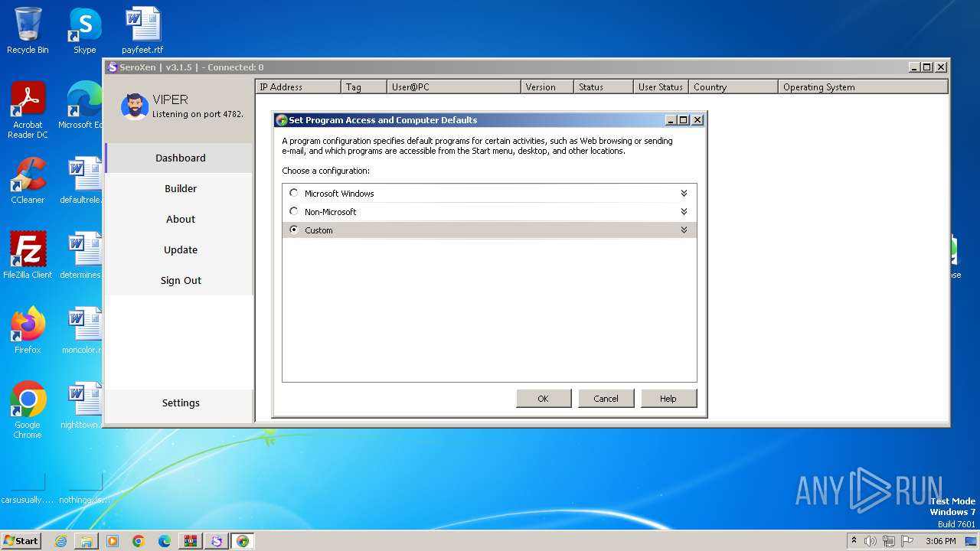Switch to WinRAR taskbar item

click(x=191, y=541)
